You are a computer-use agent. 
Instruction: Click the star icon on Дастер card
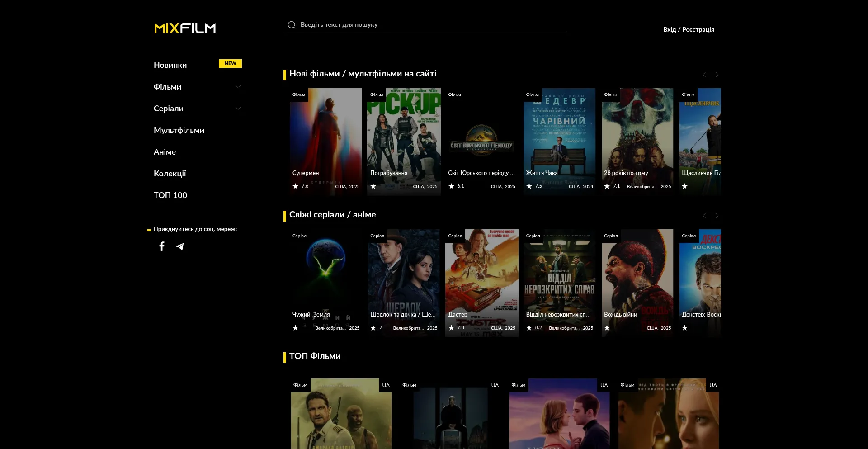tap(452, 328)
